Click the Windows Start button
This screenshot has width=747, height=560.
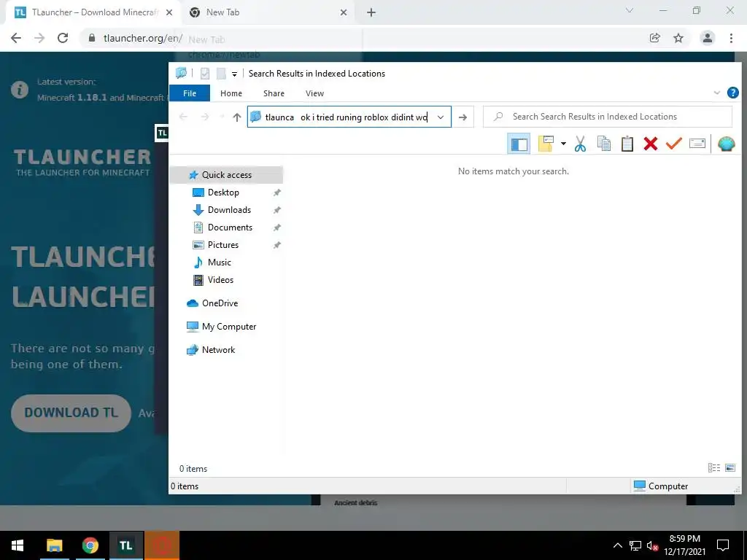click(18, 545)
